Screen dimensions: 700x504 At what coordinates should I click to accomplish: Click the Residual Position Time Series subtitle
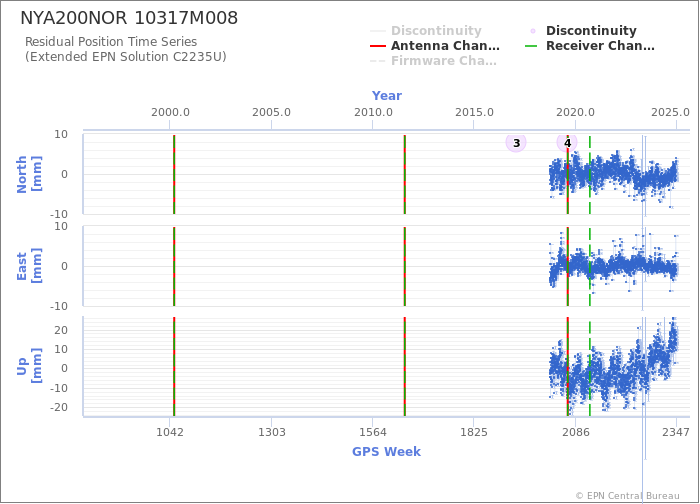pos(111,42)
